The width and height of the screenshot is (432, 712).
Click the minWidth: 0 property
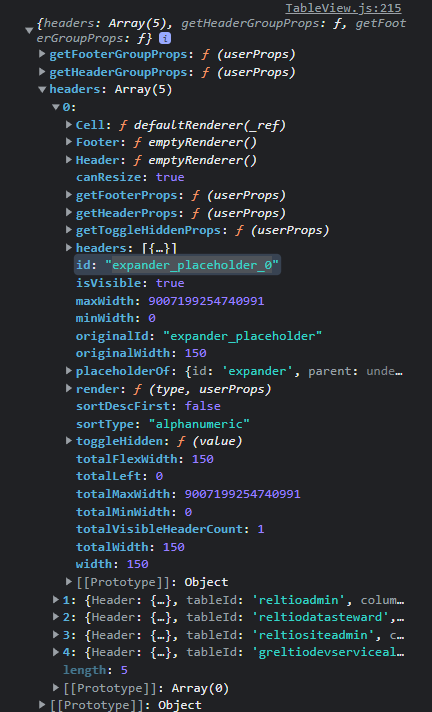point(115,318)
